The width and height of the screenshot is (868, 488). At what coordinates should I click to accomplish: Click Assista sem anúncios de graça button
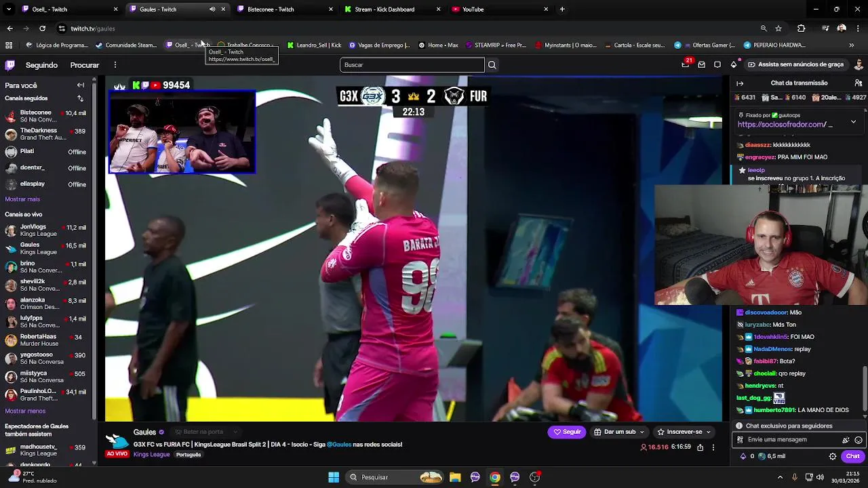tap(795, 64)
